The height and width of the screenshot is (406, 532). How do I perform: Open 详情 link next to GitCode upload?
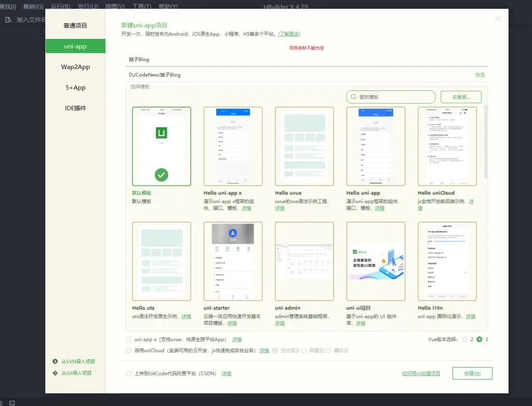coord(227,373)
